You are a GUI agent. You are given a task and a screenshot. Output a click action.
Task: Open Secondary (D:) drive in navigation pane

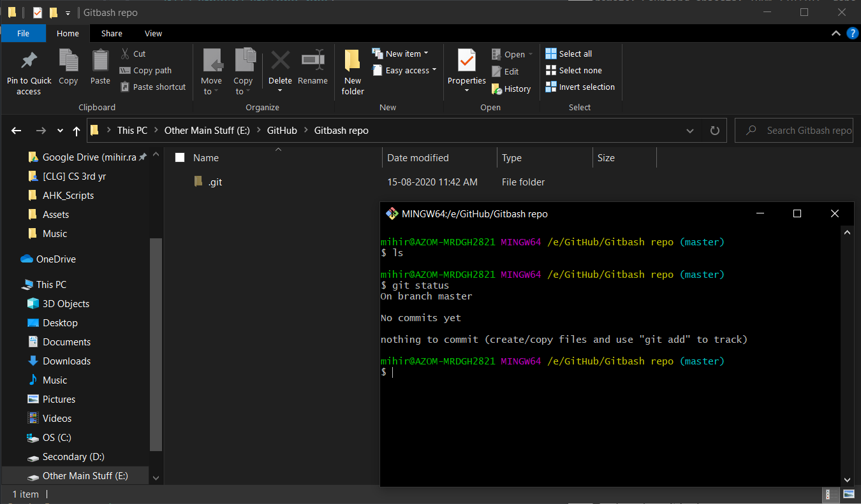click(65, 457)
